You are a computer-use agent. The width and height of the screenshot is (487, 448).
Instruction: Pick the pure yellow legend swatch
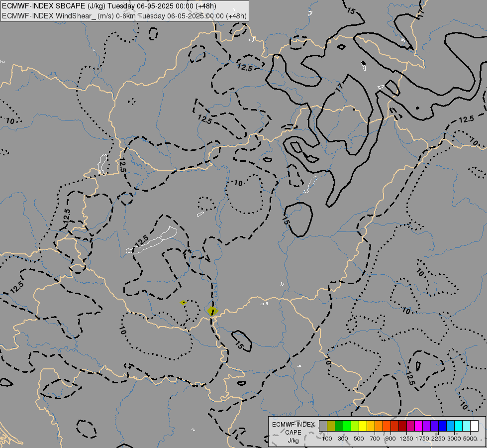click(363, 426)
